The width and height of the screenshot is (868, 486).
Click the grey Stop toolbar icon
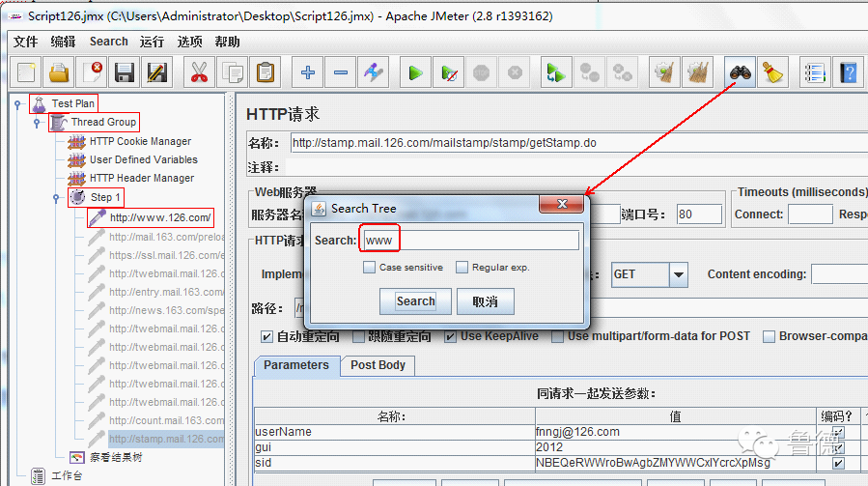coord(482,72)
